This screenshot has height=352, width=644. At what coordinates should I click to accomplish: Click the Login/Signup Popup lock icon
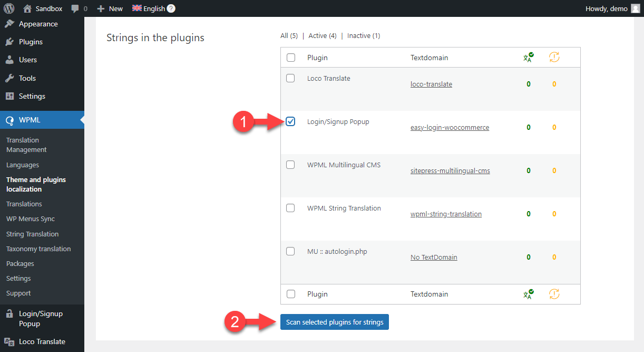(9, 313)
